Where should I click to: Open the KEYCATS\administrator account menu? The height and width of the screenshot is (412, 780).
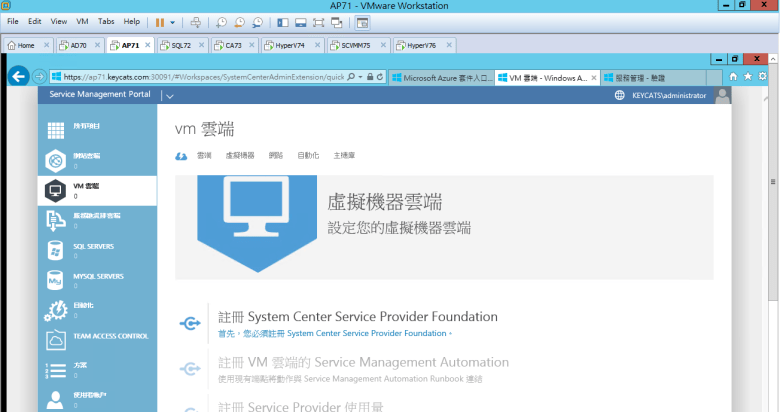click(661, 95)
